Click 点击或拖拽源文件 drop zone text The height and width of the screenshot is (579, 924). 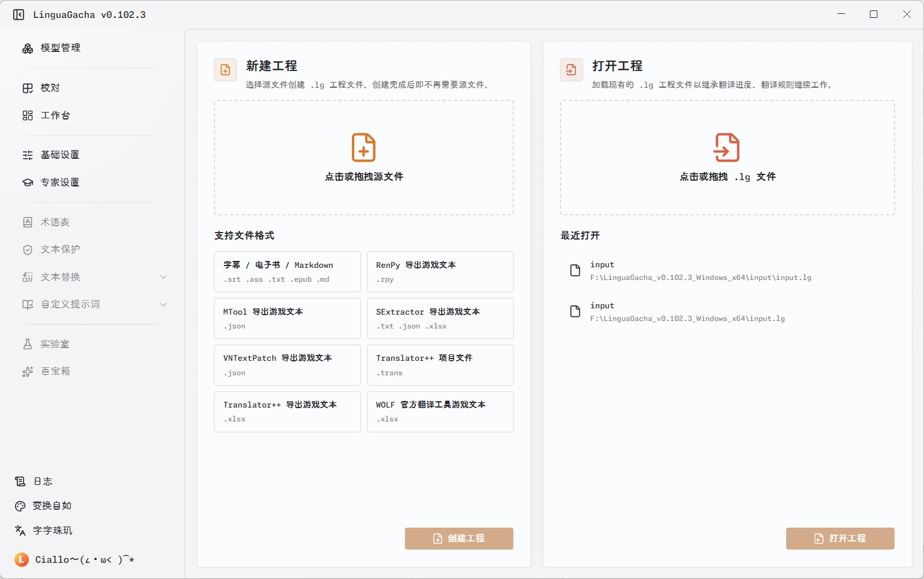364,177
